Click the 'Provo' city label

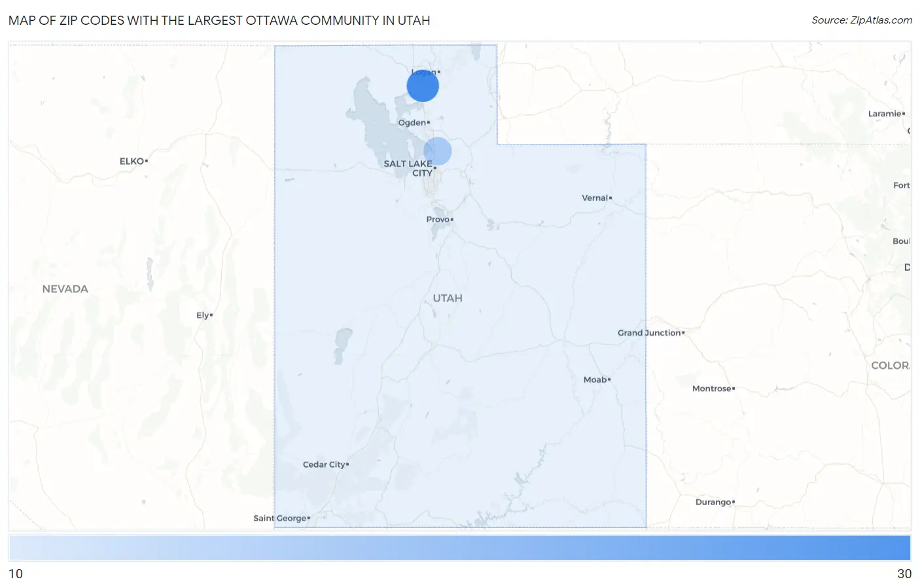coord(438,219)
